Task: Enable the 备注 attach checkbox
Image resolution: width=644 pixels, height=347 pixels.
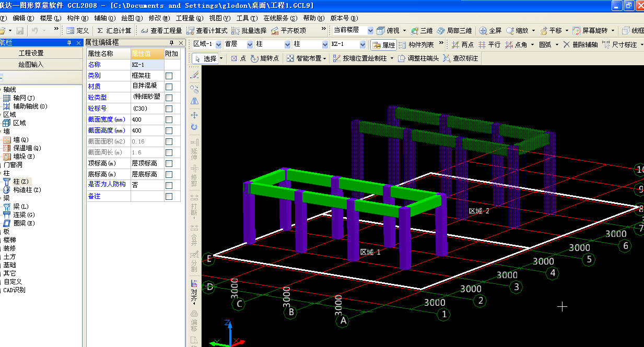Action: (169, 196)
